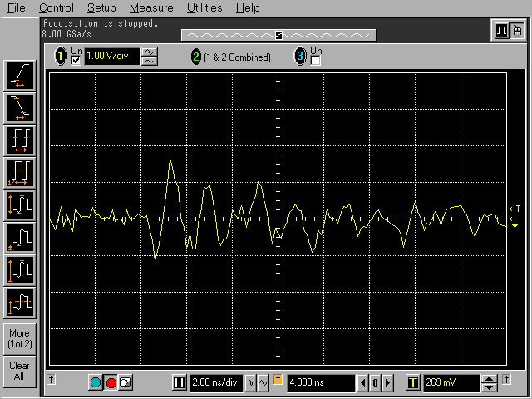The width and height of the screenshot is (532, 399).
Task: Click the channel 3 button
Action: click(300, 56)
